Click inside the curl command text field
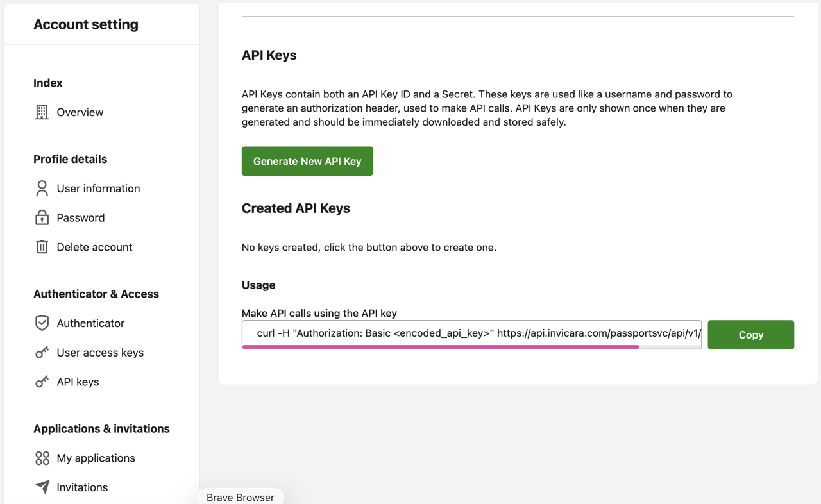The width and height of the screenshot is (821, 504). click(471, 333)
